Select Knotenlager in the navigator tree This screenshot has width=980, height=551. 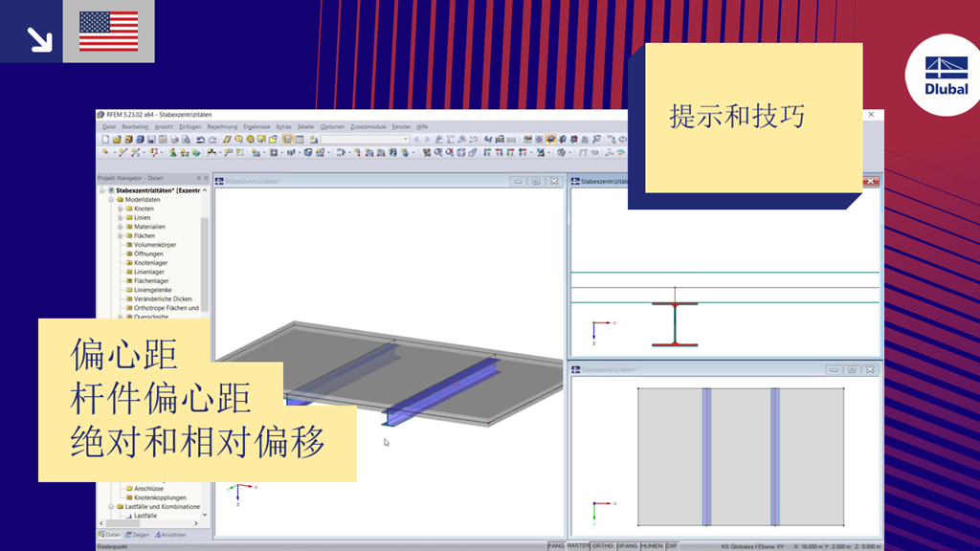click(150, 263)
